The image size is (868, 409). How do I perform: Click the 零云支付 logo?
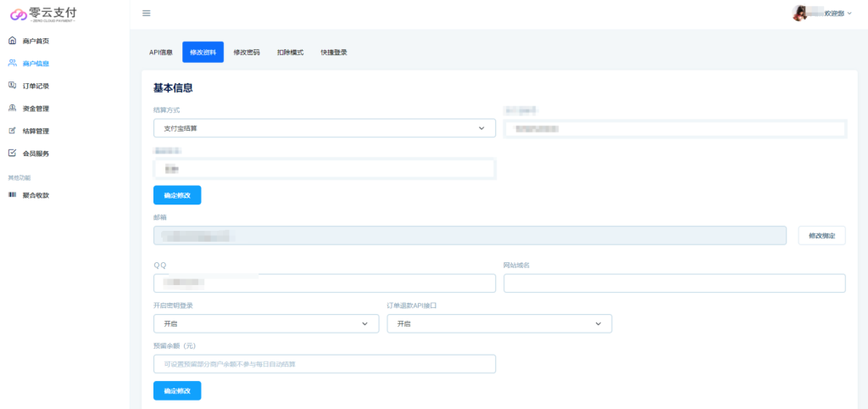[x=43, y=14]
